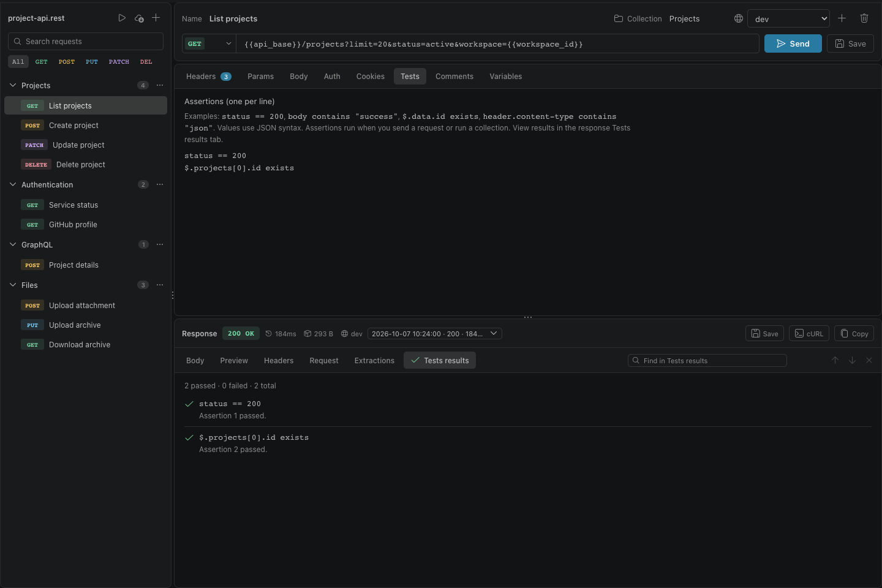The height and width of the screenshot is (588, 882).
Task: Filter requests by POST method
Action: click(x=67, y=61)
